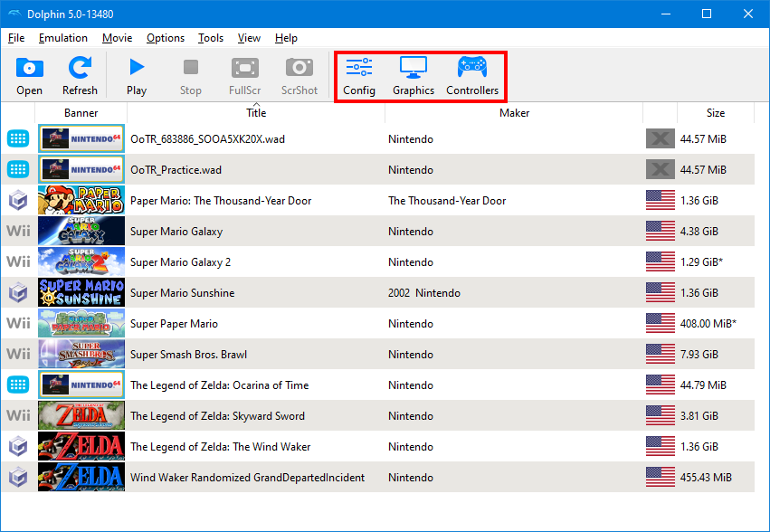
Task: Click the GameCube platform icon for Wind Waker
Action: click(x=18, y=447)
